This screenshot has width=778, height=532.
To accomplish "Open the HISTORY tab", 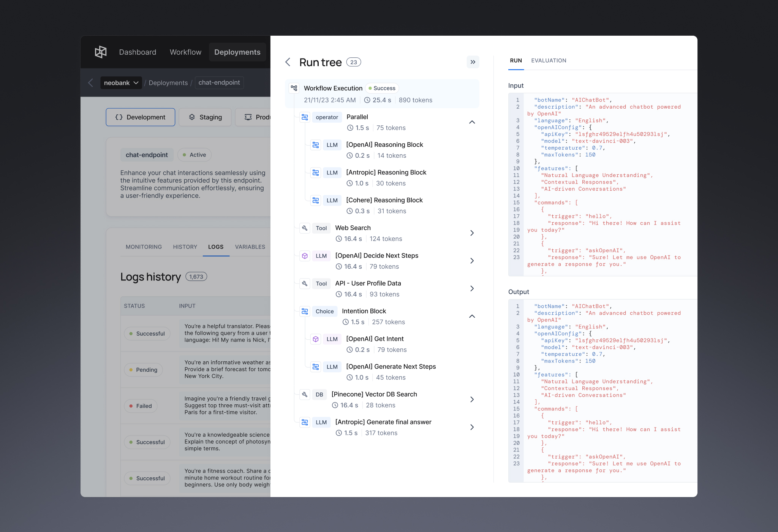I will click(x=185, y=247).
